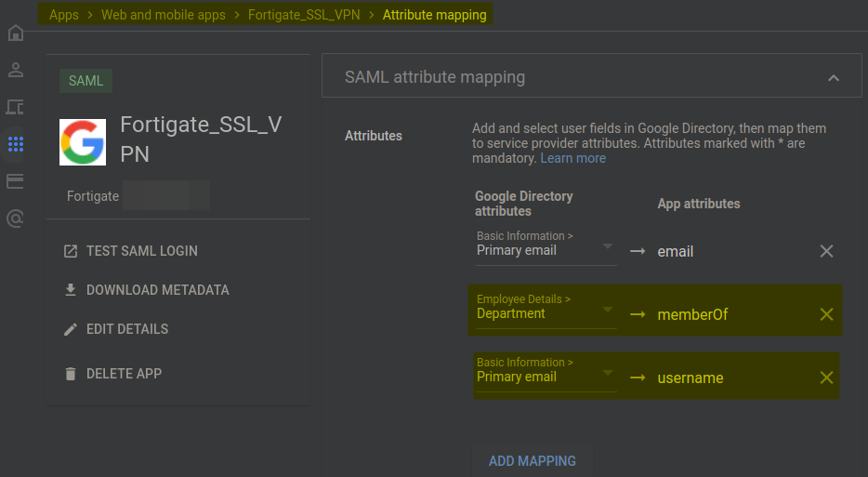This screenshot has width=868, height=477.
Task: Open Home from the left sidebar
Action: point(15,33)
